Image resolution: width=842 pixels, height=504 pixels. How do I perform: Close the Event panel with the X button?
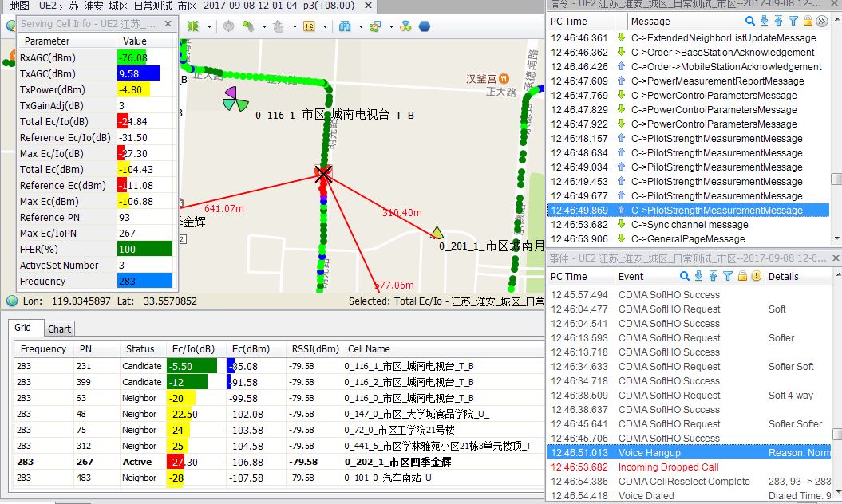click(835, 257)
